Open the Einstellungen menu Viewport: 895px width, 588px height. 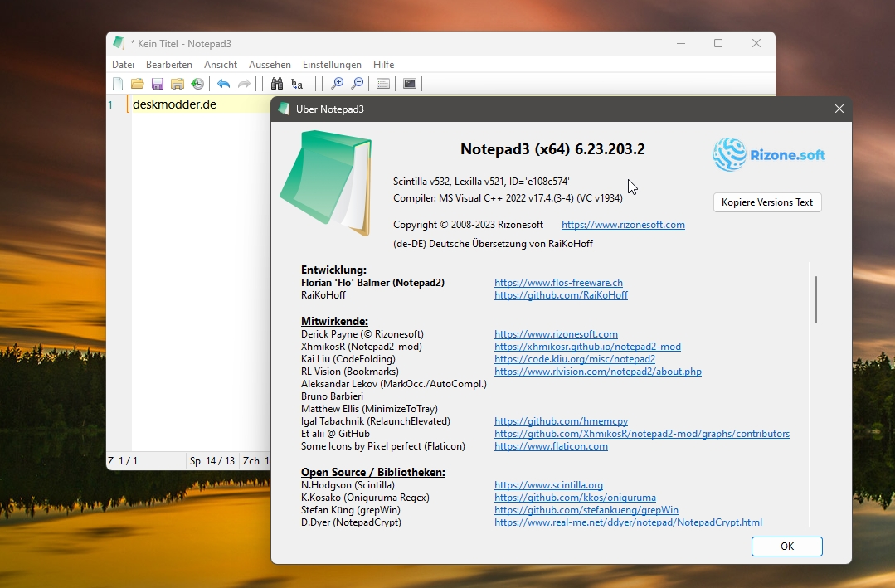332,65
